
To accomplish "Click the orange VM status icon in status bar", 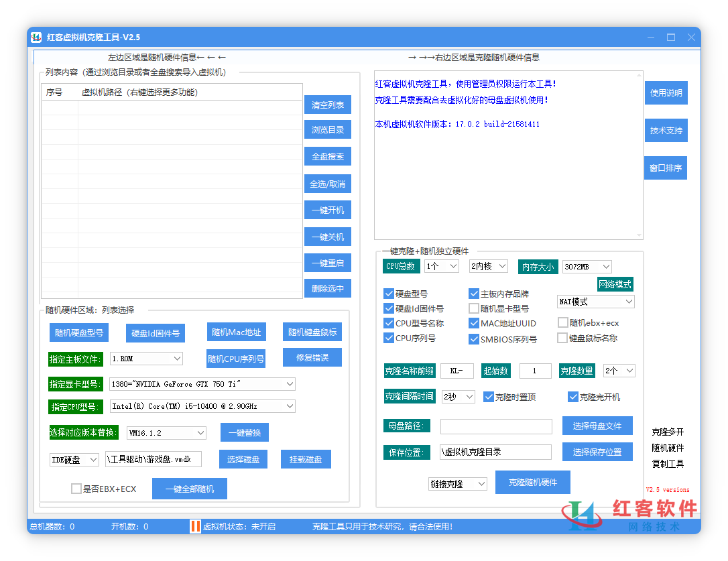I will tap(195, 526).
